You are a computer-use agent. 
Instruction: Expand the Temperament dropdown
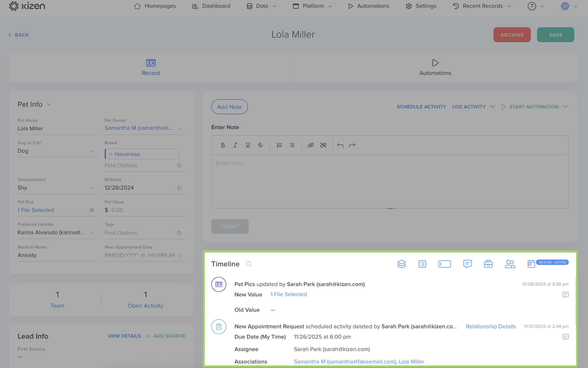pyautogui.click(x=92, y=188)
